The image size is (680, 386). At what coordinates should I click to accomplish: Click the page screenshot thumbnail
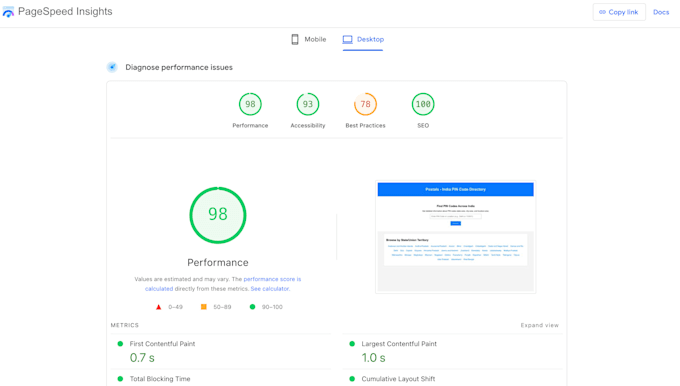(455, 237)
